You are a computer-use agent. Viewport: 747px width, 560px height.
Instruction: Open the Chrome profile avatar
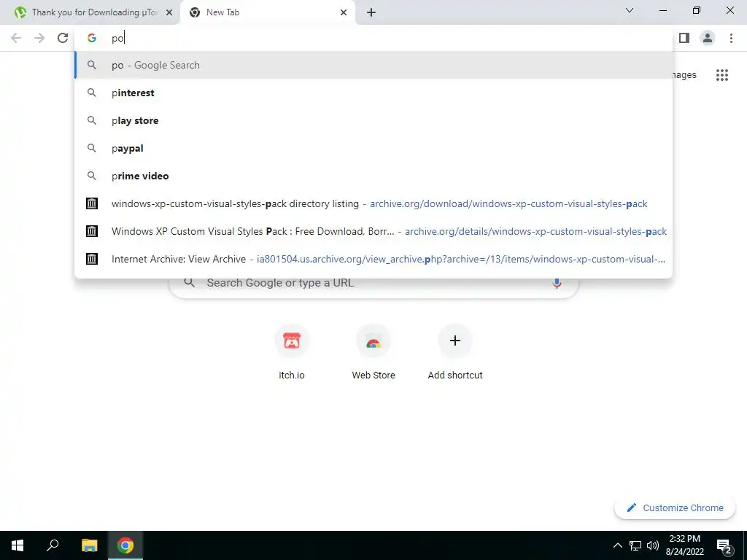tap(708, 38)
